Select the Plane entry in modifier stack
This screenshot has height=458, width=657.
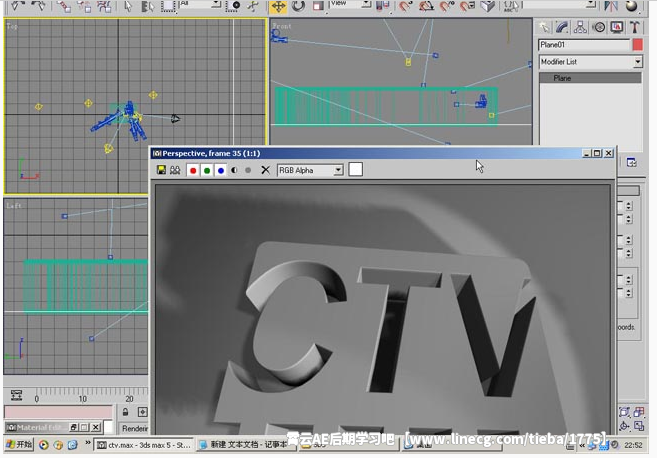(x=590, y=78)
